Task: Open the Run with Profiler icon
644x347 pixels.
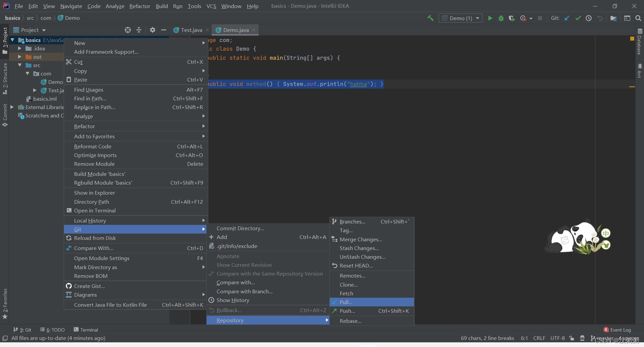Action: tap(523, 18)
